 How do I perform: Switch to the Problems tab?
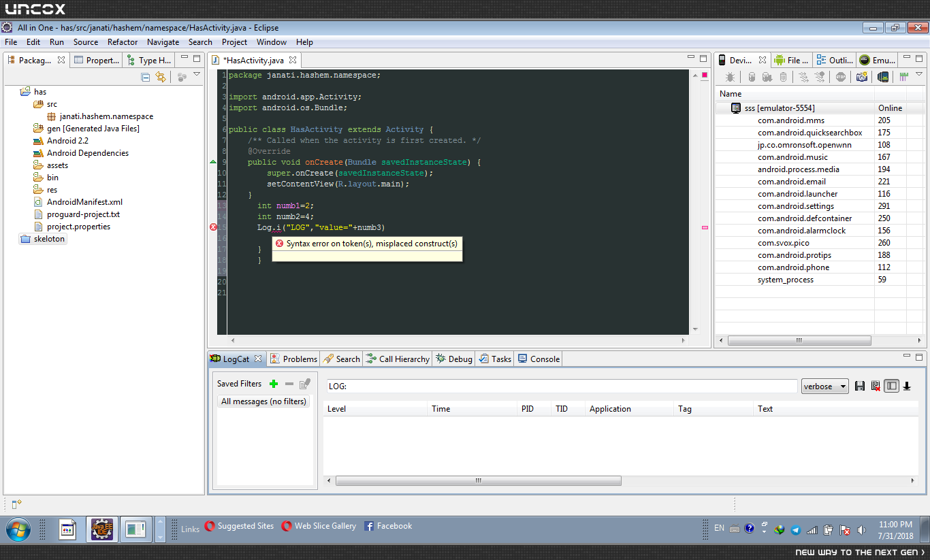293,359
